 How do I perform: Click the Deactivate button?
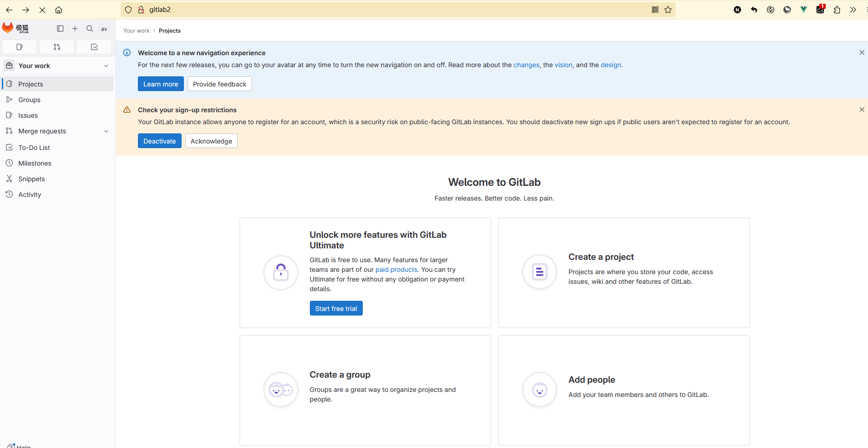pyautogui.click(x=160, y=141)
